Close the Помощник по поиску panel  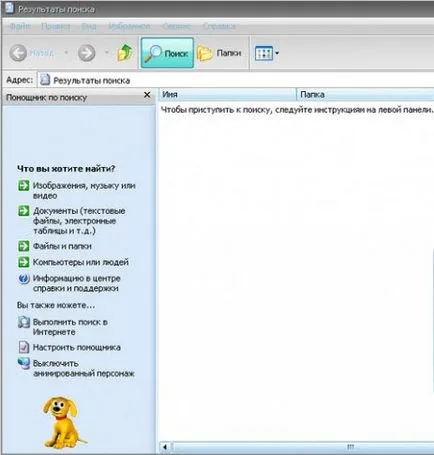click(x=147, y=95)
